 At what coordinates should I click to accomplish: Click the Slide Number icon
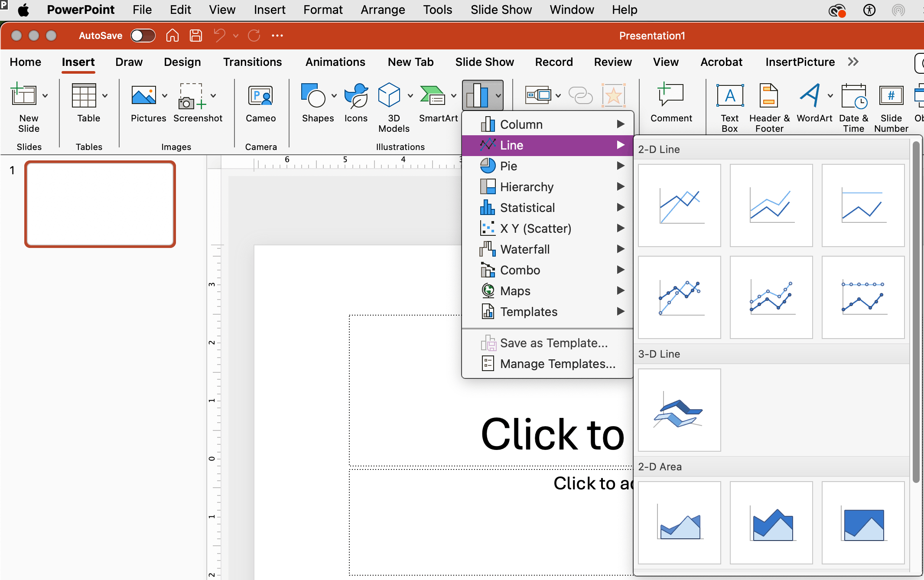(891, 95)
